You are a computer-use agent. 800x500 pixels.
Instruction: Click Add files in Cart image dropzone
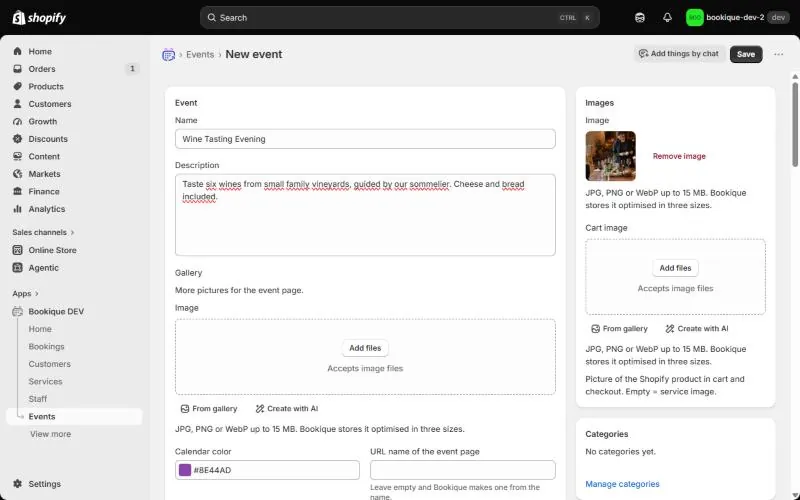pyautogui.click(x=675, y=268)
